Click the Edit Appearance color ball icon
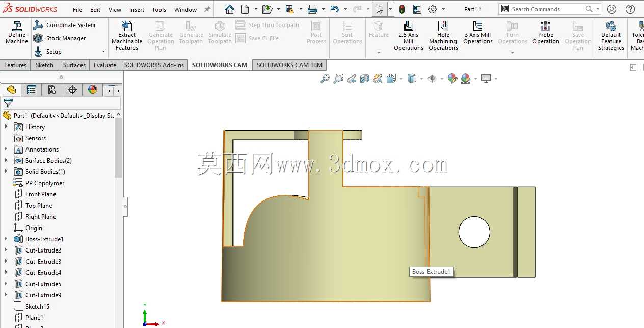This screenshot has width=644, height=328. point(452,79)
